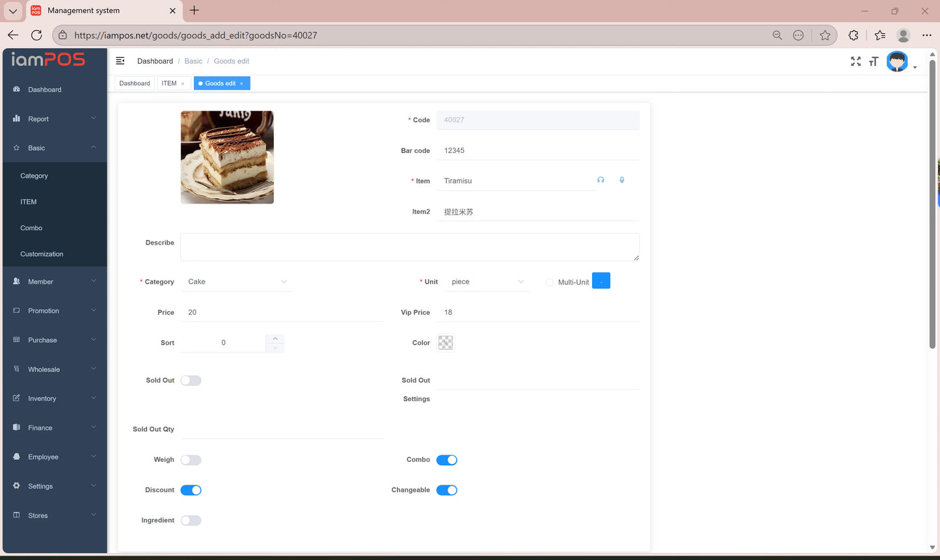This screenshot has width=940, height=560.
Task: Open ITEM submenu item in sidebar
Action: point(55,202)
